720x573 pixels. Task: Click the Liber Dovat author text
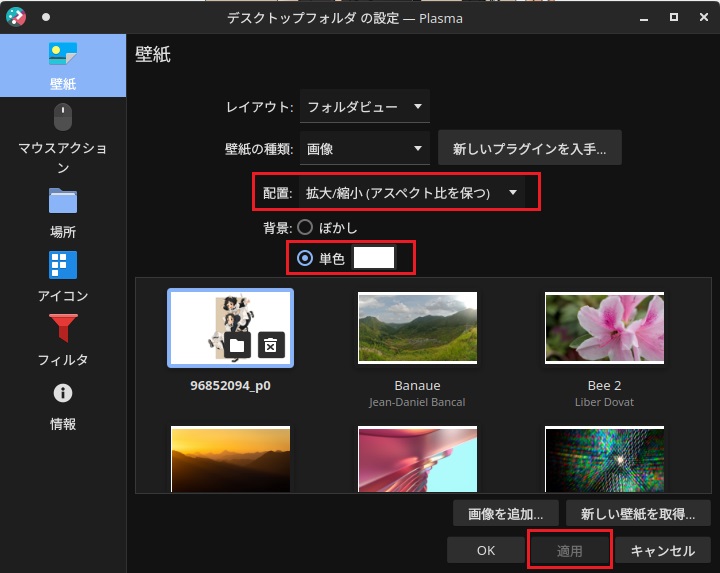point(604,402)
